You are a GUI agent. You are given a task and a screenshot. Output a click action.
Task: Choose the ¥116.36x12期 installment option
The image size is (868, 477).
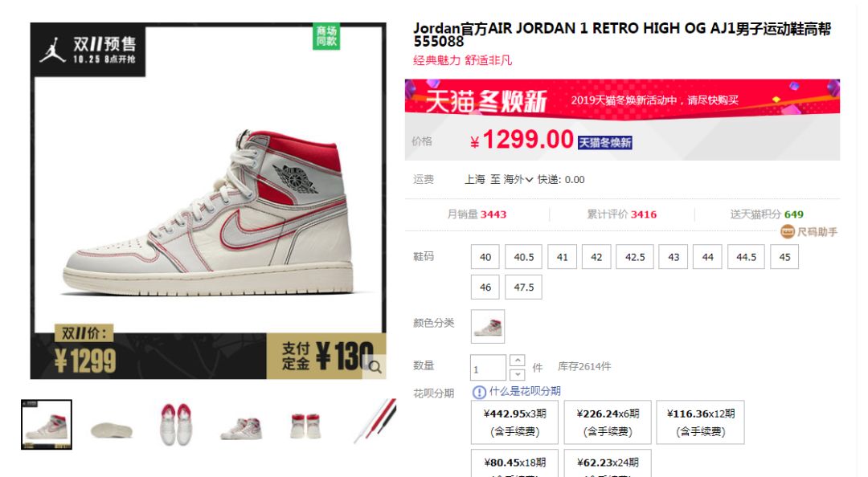tap(700, 422)
